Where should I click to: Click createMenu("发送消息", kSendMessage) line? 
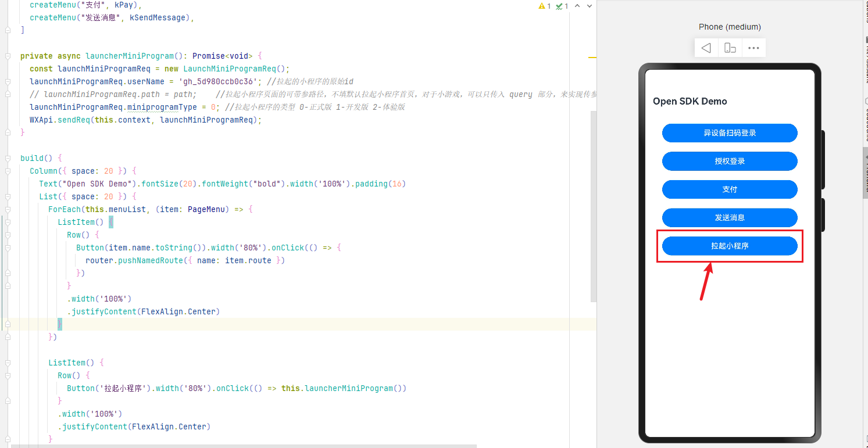coord(111,18)
